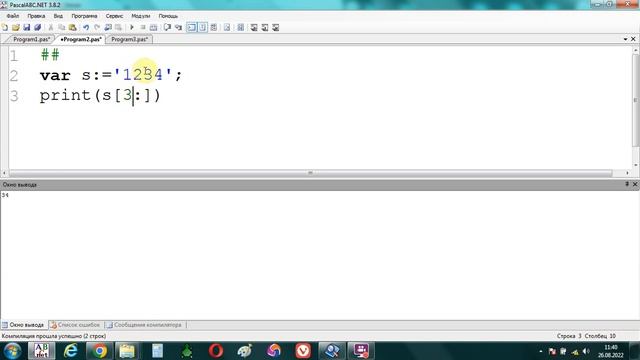Open the tab list dropdown arrow
640x360 pixels.
point(625,39)
